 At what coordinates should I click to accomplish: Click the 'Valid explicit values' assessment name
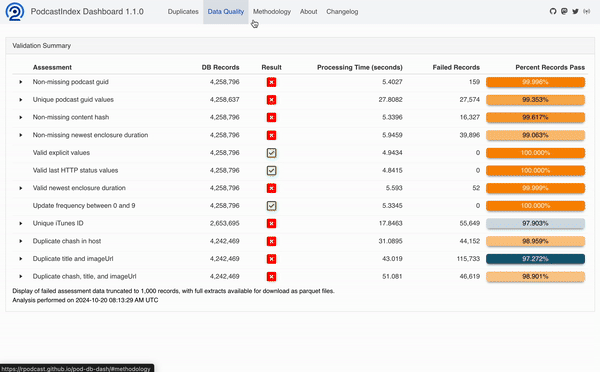point(61,153)
